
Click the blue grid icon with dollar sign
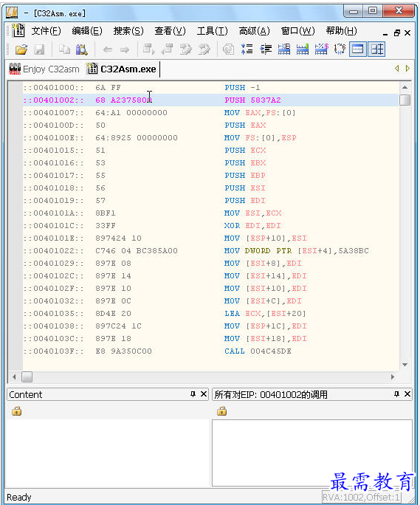[321, 49]
